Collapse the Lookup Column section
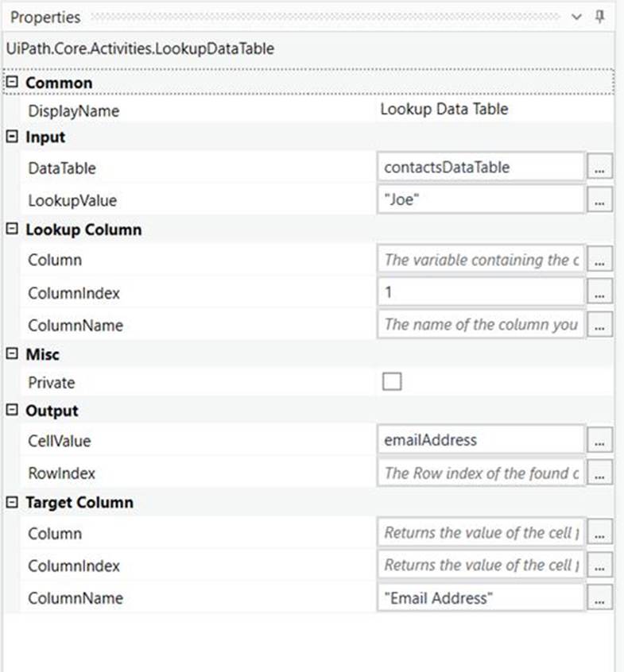This screenshot has height=672, width=624. 12,230
